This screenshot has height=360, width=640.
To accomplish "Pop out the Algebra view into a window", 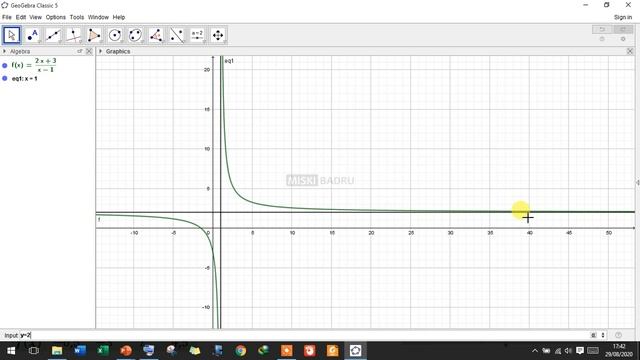I will (80, 51).
